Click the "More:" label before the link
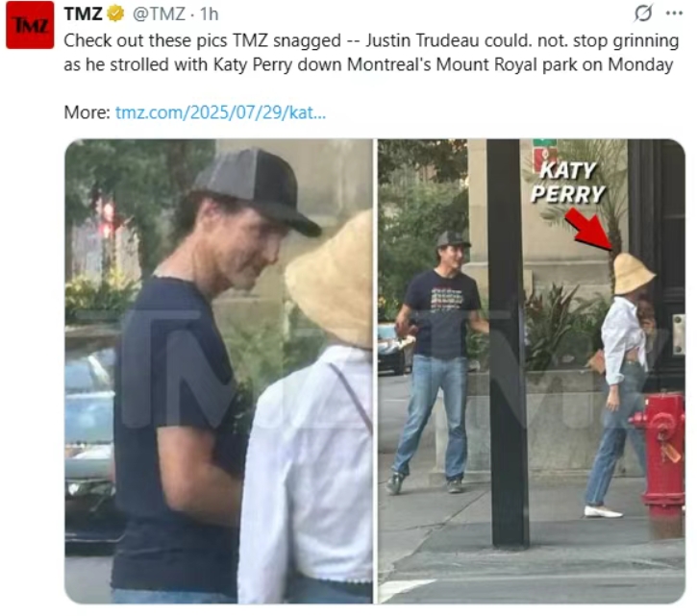697x616 pixels. tap(87, 112)
